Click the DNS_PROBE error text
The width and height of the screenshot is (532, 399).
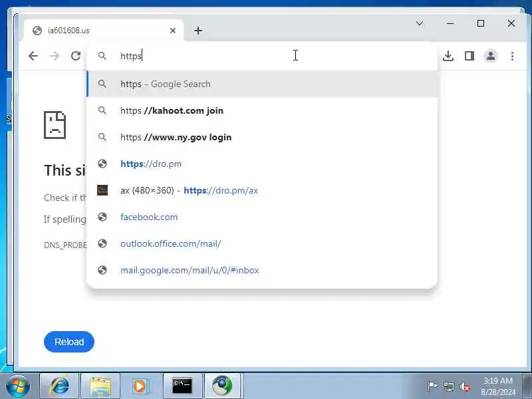(x=65, y=245)
